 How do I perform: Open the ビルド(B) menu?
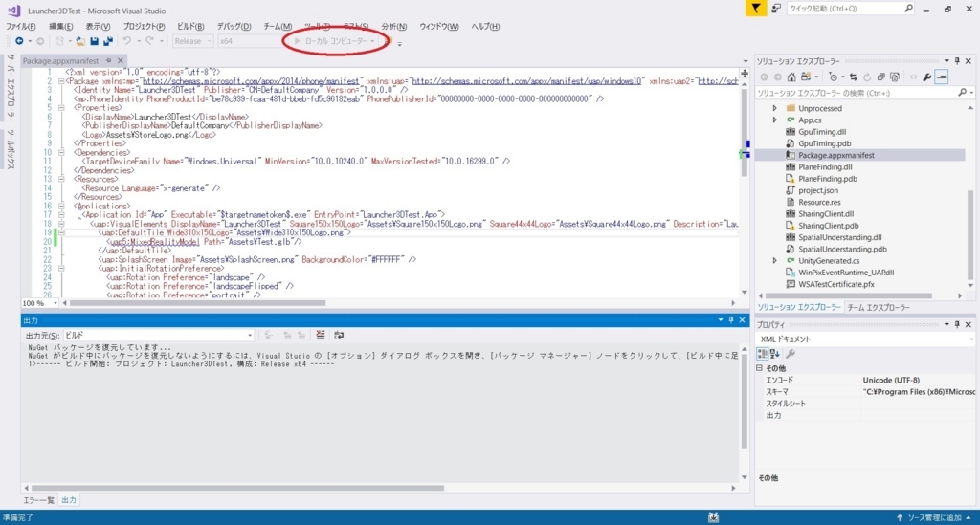(190, 26)
